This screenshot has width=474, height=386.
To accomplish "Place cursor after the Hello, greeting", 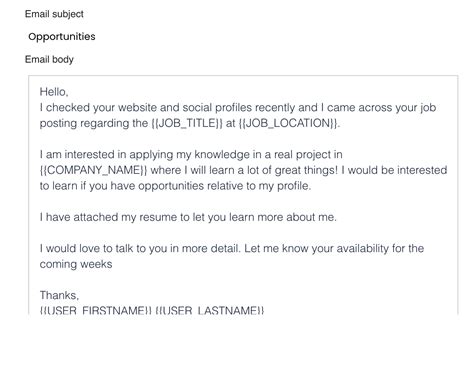I will (69, 92).
